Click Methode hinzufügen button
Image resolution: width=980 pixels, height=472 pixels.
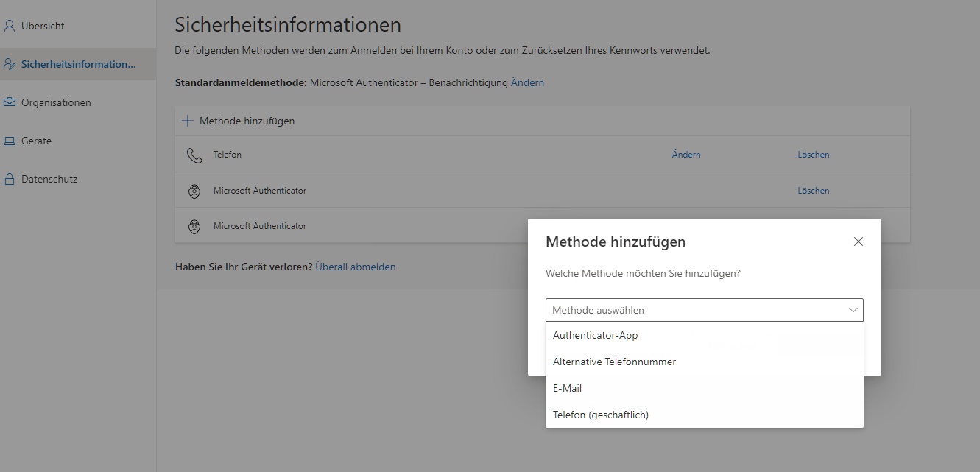[239, 121]
